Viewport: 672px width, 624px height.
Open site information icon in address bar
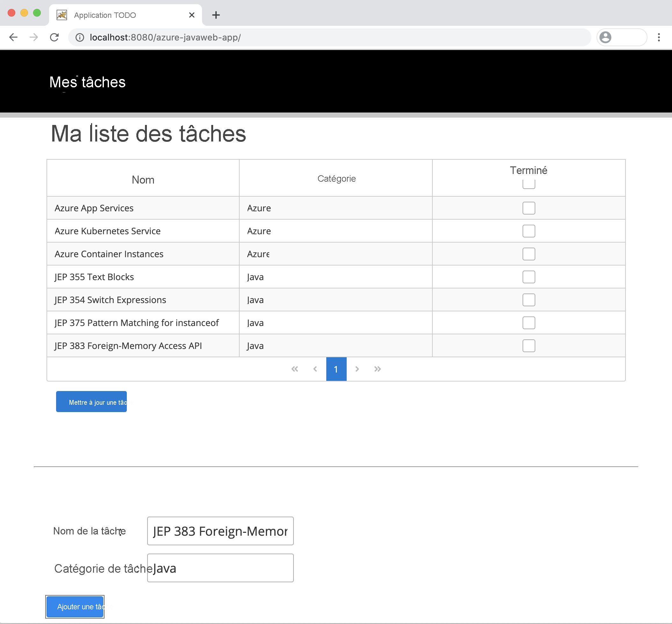(x=80, y=38)
